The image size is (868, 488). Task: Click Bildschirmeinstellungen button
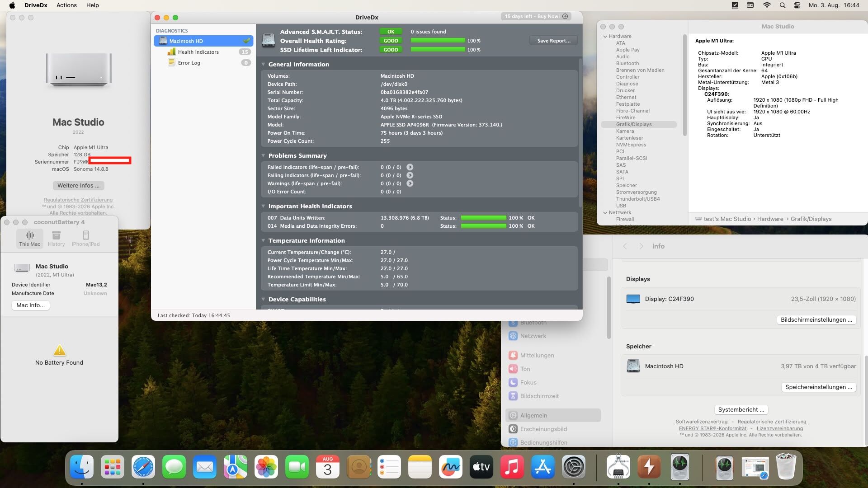816,320
